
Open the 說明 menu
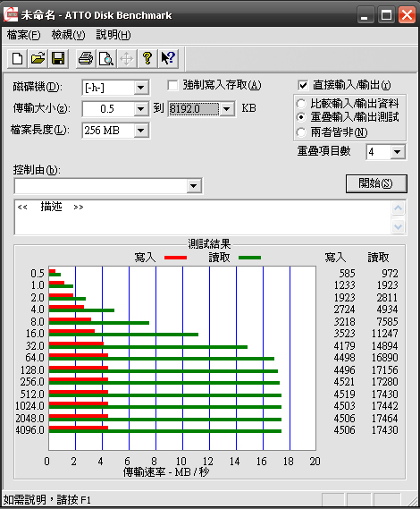113,35
